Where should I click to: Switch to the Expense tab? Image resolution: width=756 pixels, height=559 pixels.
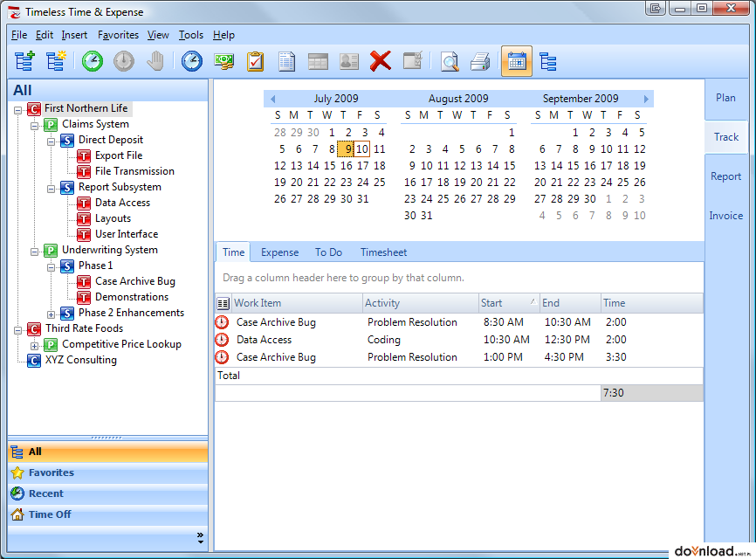[x=279, y=252]
